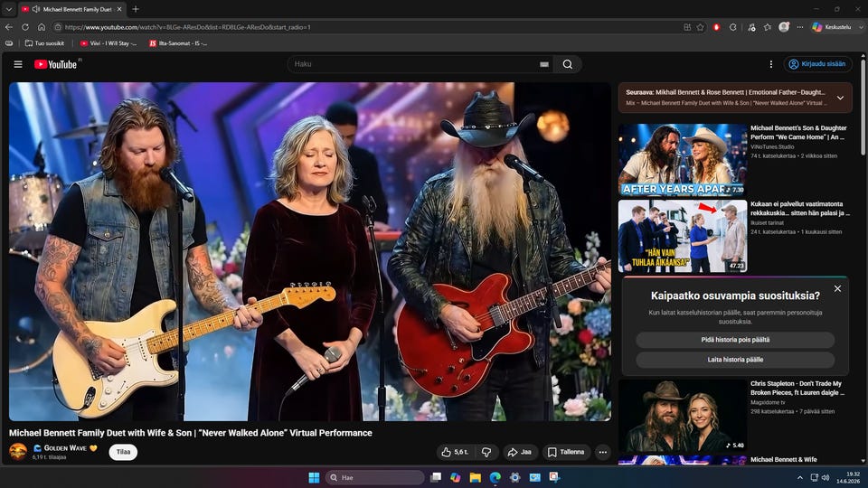The height and width of the screenshot is (488, 868).
Task: Go back in browser history
Action: [9, 26]
